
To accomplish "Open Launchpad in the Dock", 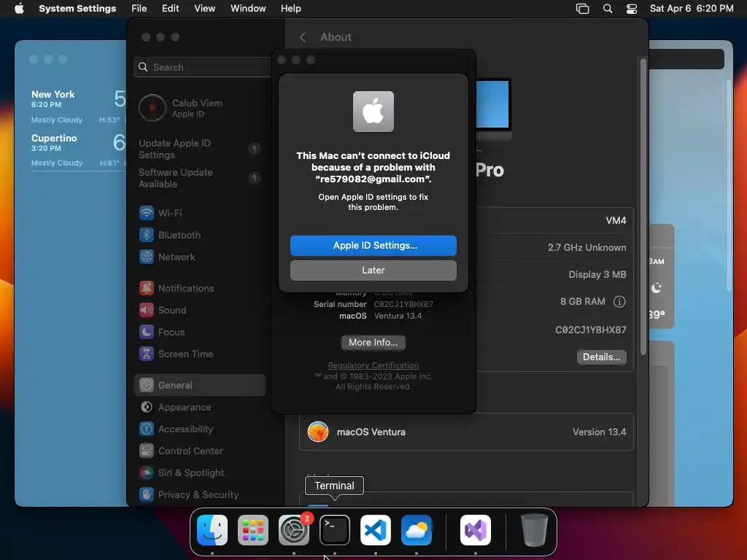I will pos(253,530).
